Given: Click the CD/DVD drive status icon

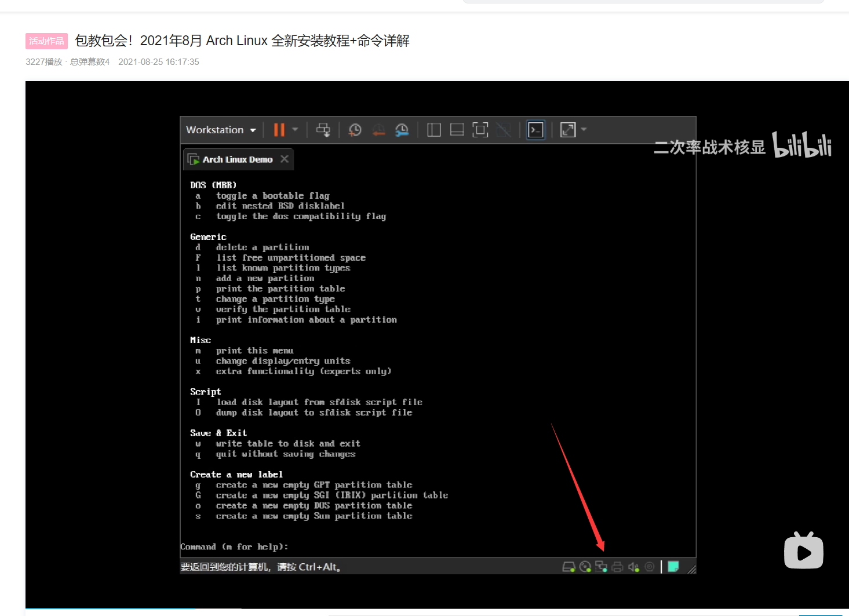Looking at the screenshot, I should [585, 566].
